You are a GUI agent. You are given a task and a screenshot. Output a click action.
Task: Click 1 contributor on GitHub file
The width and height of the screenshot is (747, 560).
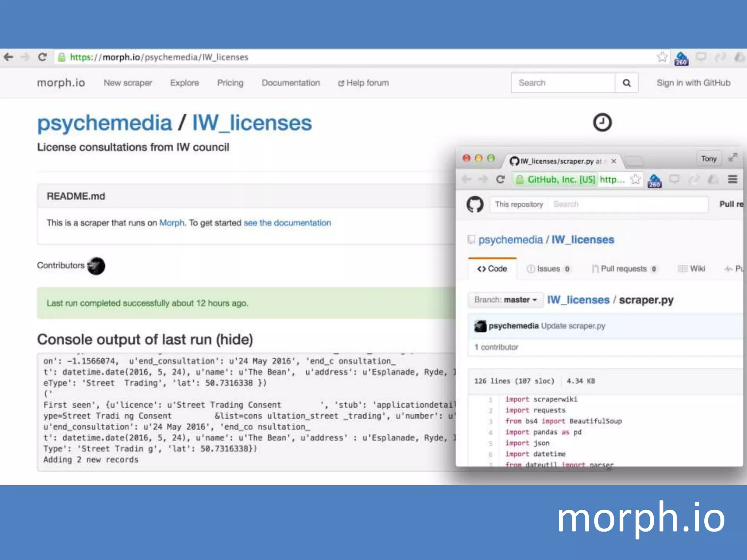click(x=496, y=347)
